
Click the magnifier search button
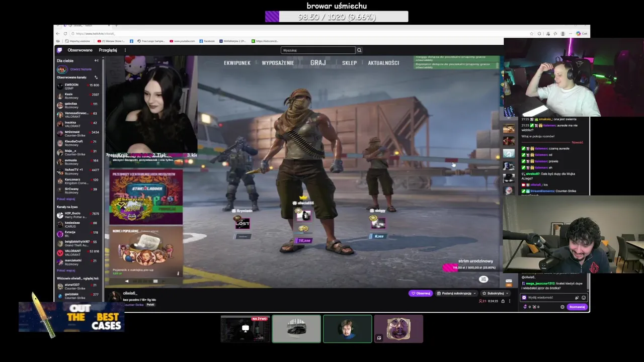click(x=359, y=50)
